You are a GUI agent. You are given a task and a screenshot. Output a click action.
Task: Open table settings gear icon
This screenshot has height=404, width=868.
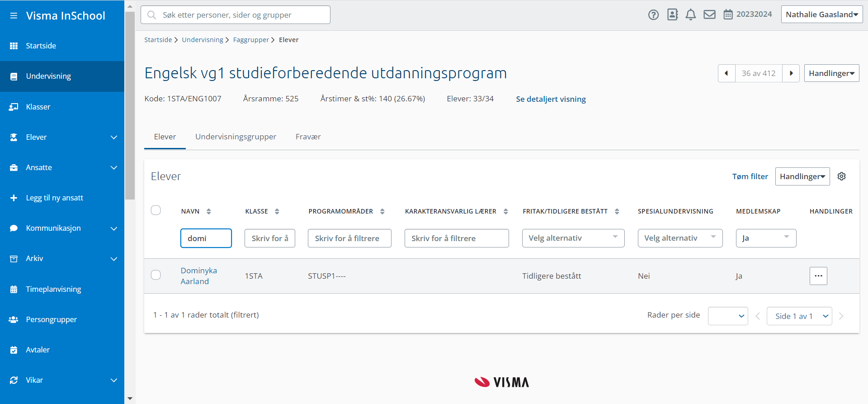click(x=841, y=176)
